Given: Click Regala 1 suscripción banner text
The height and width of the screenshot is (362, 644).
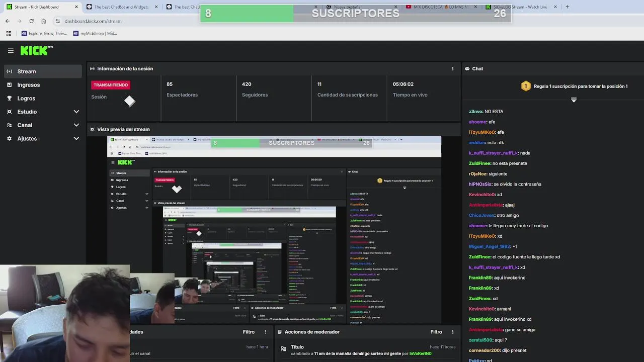Looking at the screenshot, I should [581, 86].
